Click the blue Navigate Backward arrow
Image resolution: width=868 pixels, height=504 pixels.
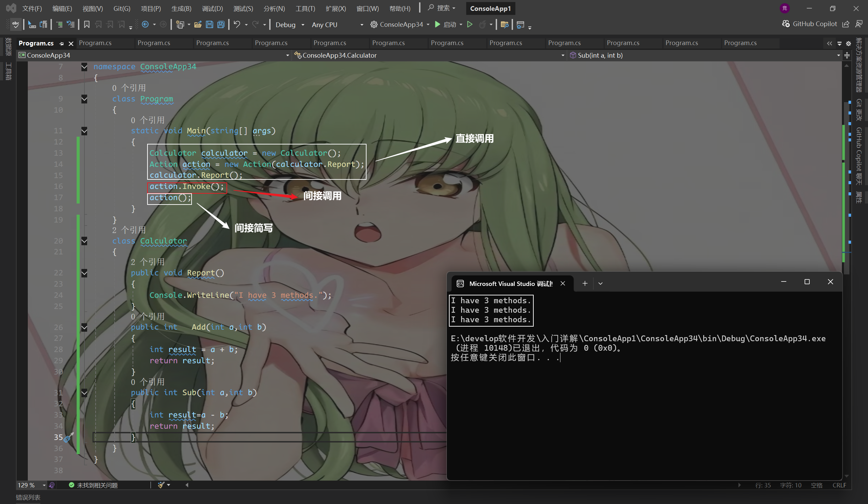[145, 24]
